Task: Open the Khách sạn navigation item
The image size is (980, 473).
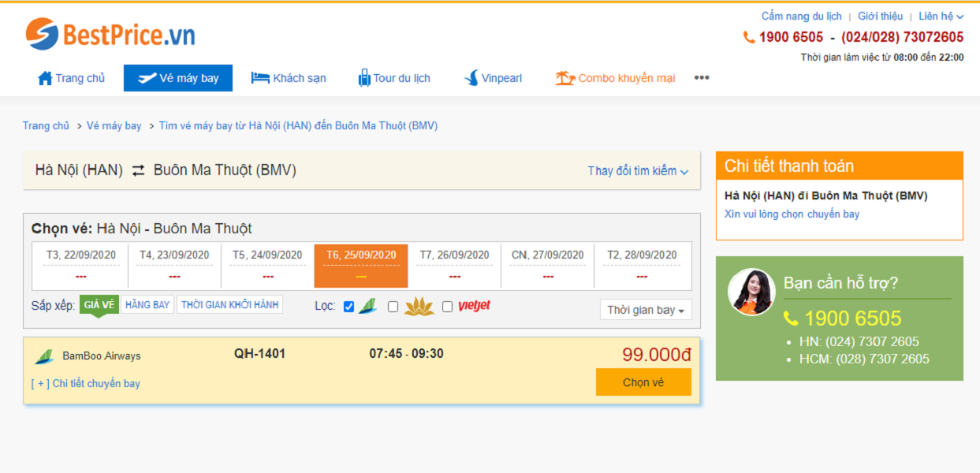Action: coord(289,78)
